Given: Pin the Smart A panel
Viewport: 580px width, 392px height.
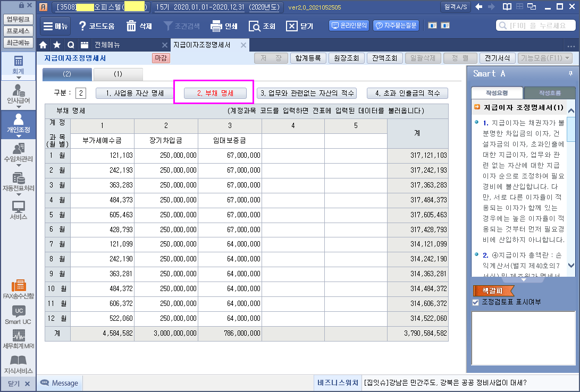Looking at the screenshot, I should click(x=570, y=73).
